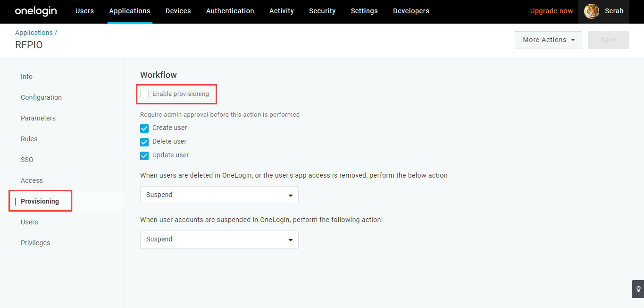Open the Users sidebar tab under Provisioning
Viewport: 644px width, 308px height.
29,222
